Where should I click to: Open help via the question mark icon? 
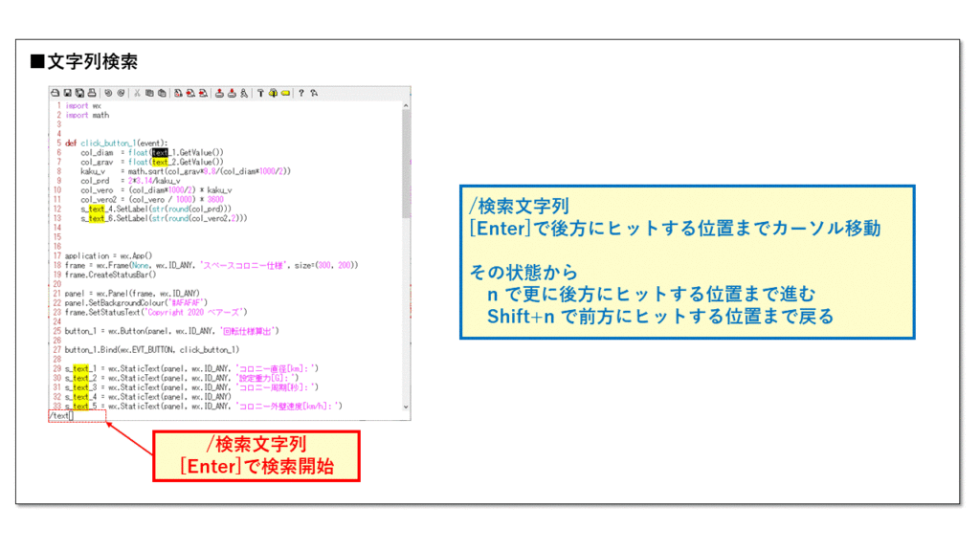pyautogui.click(x=302, y=92)
